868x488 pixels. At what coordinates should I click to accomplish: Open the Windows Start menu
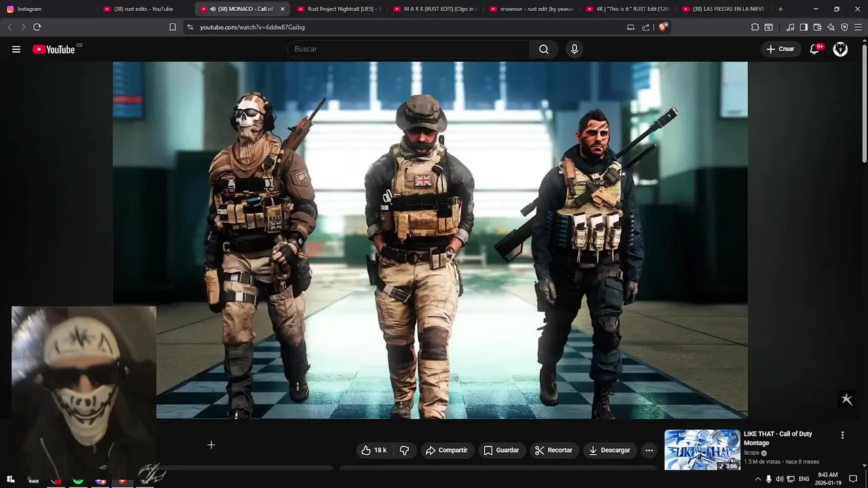pyautogui.click(x=10, y=479)
